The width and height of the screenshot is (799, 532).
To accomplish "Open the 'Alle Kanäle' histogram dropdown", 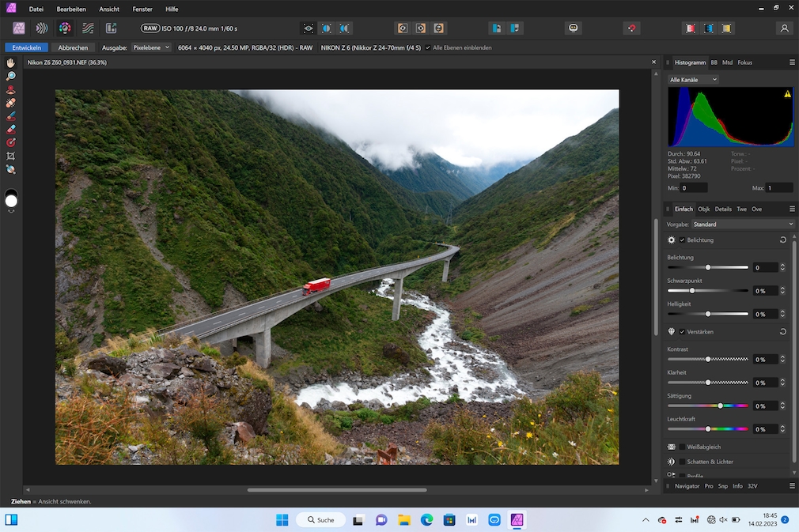I will [693, 80].
